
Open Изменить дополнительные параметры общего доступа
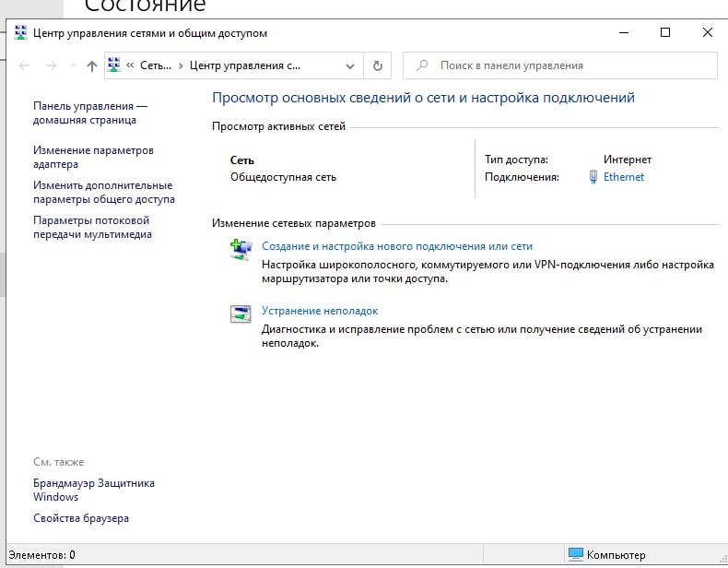104,193
